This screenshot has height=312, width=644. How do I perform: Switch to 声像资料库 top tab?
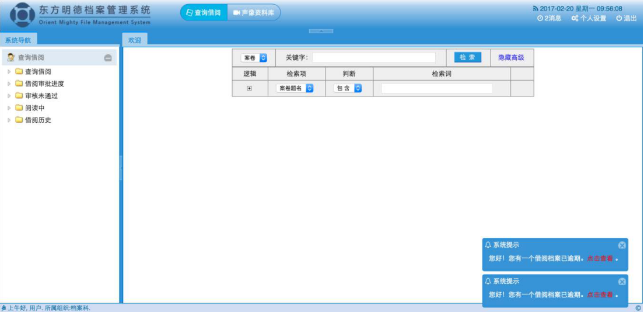[x=253, y=12]
